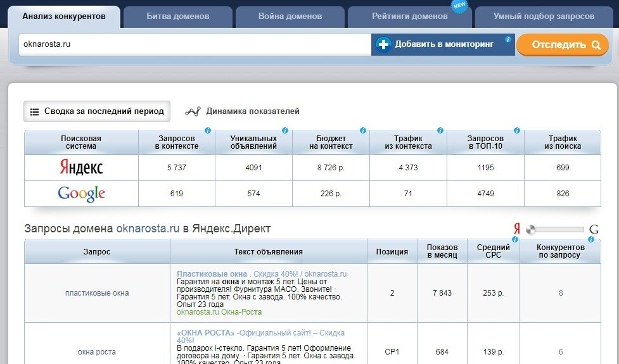Click the chart icon near Динамика показателей
619x364 pixels.
click(193, 112)
